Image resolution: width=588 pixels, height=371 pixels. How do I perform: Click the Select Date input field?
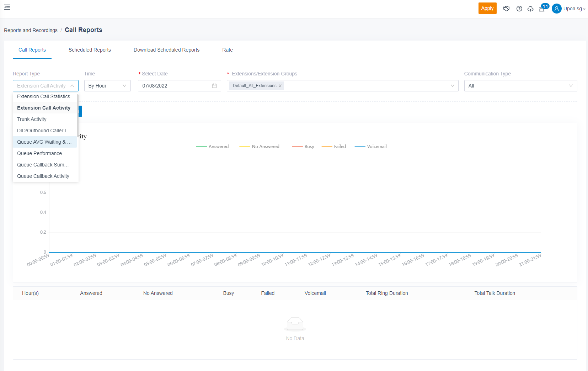click(x=174, y=86)
